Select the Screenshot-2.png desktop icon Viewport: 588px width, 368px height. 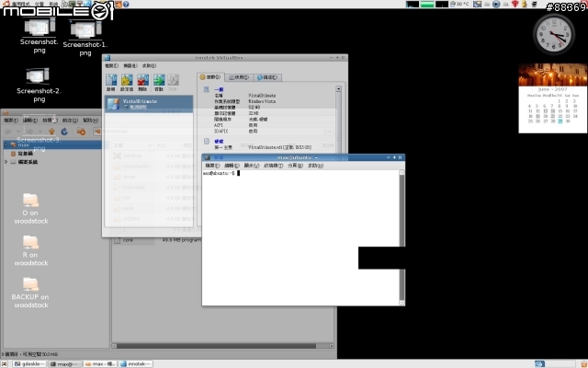coord(39,85)
